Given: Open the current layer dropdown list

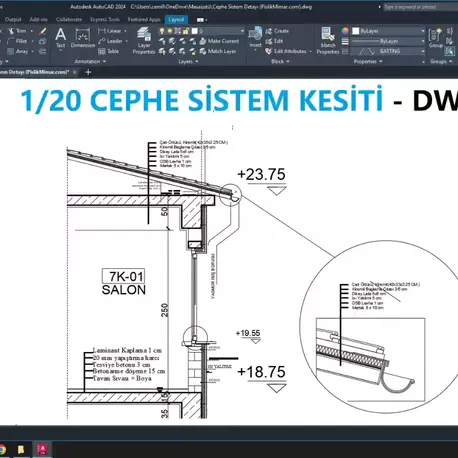Looking at the screenshot, I should (242, 31).
